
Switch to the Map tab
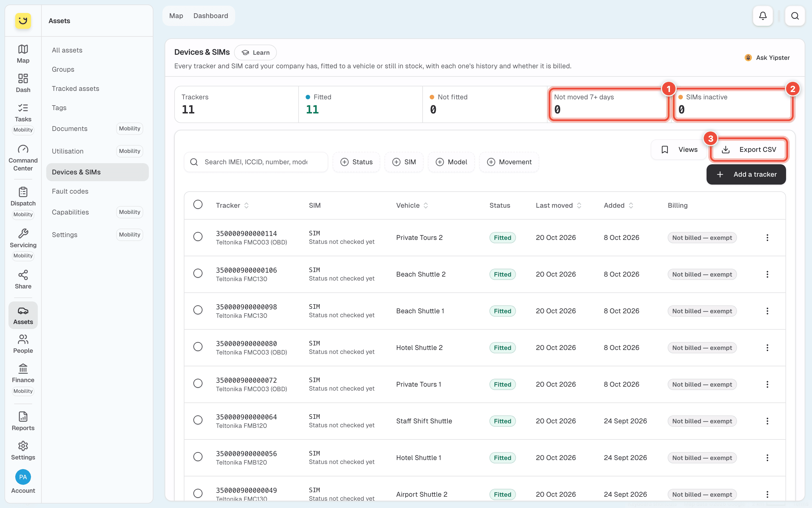pyautogui.click(x=176, y=16)
